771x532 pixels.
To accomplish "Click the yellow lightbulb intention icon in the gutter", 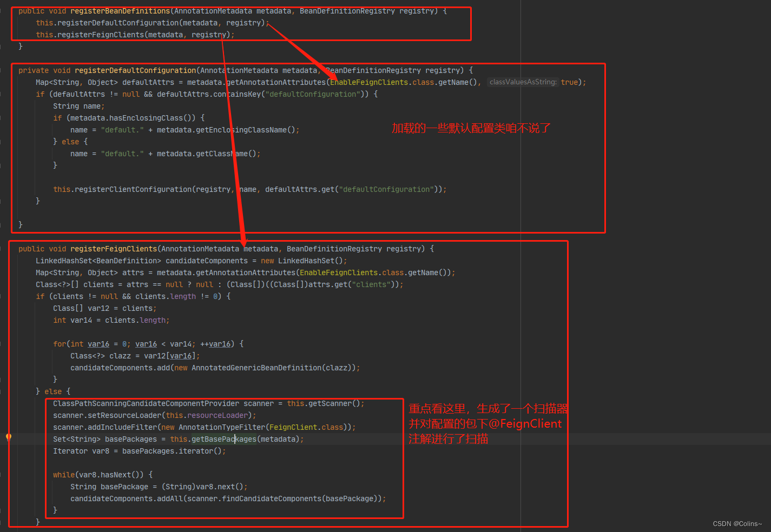I will (8, 437).
